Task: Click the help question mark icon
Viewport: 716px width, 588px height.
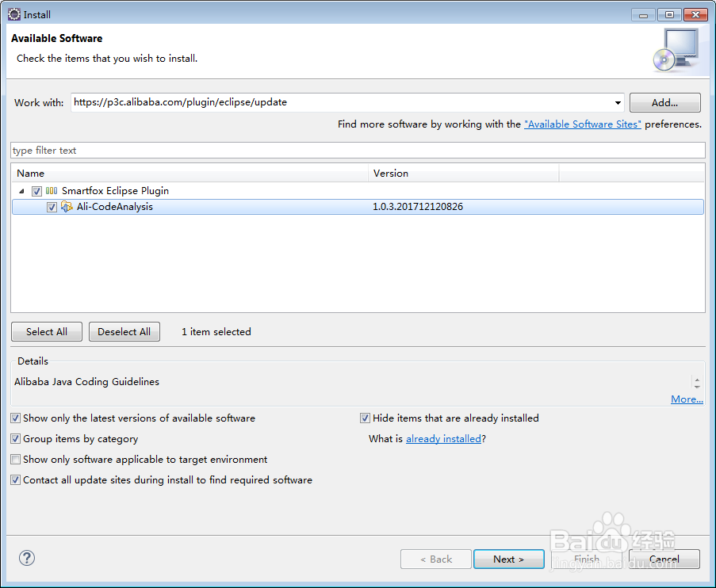Action: (27, 557)
